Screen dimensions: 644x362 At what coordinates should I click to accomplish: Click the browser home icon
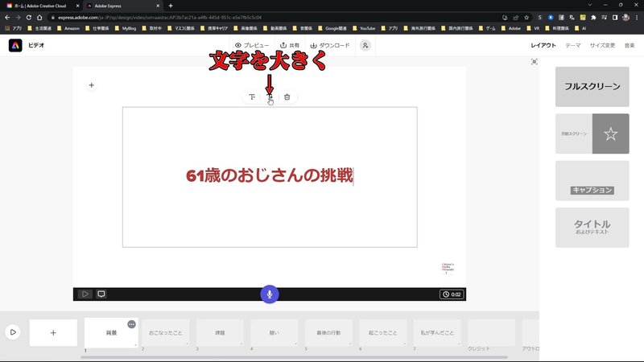pos(39,17)
